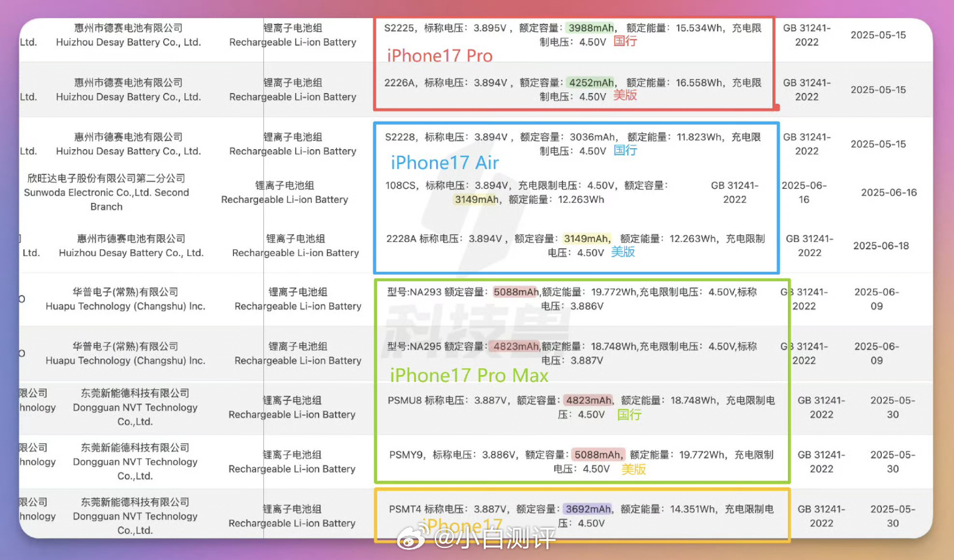Click Rechargeable Li-ion Battery in Sunwoda 108CS row

point(285,200)
